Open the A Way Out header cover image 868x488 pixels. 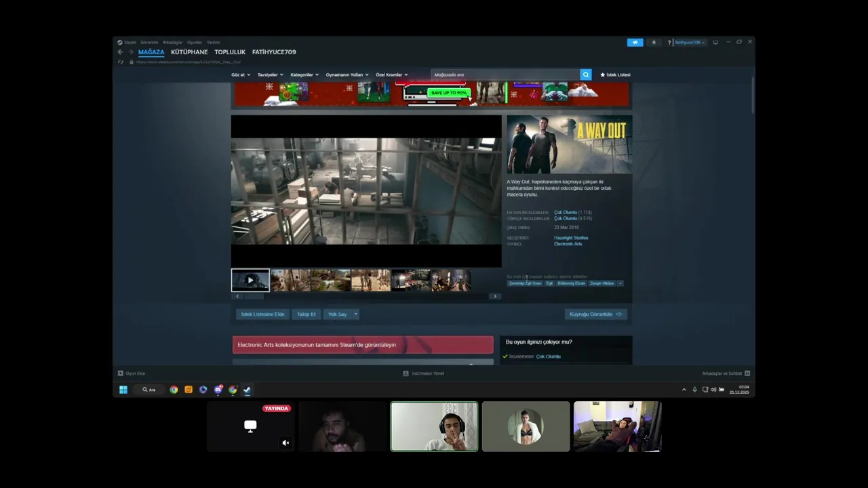click(x=570, y=144)
